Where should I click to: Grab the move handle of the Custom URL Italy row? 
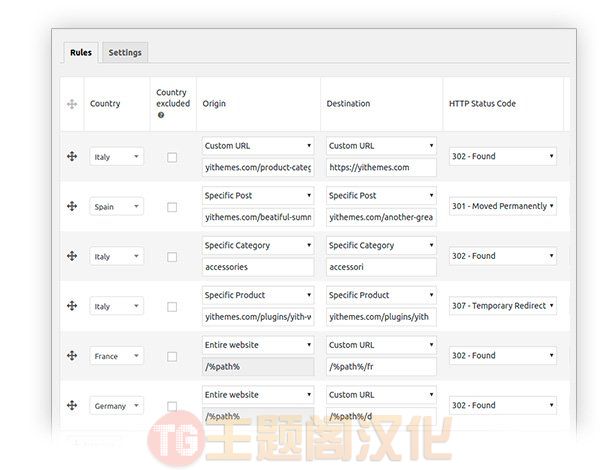[x=72, y=156]
